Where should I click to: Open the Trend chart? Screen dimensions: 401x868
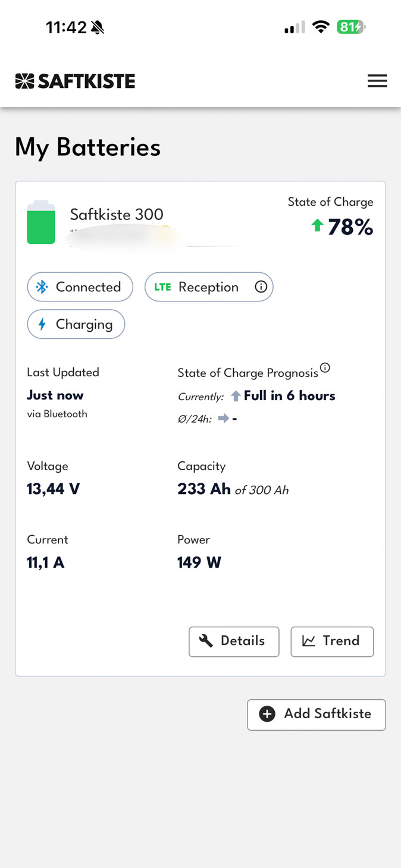tap(332, 641)
